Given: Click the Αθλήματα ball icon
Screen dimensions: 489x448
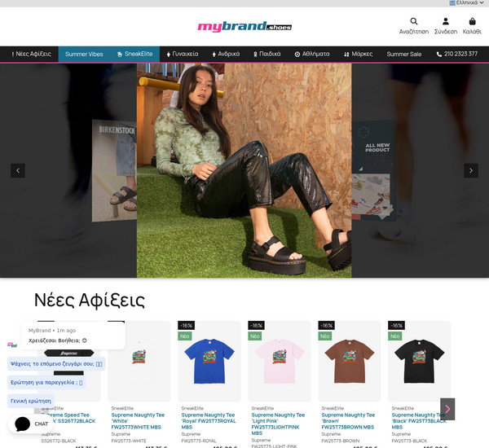Looking at the screenshot, I should coord(297,55).
